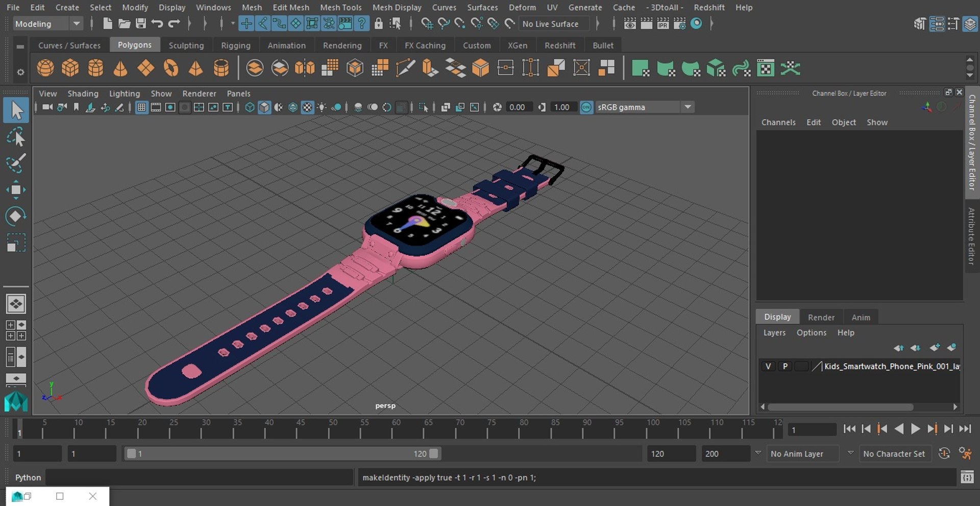Viewport: 980px width, 506px height.
Task: Select the polygon sphere shelf icon
Action: [x=45, y=68]
